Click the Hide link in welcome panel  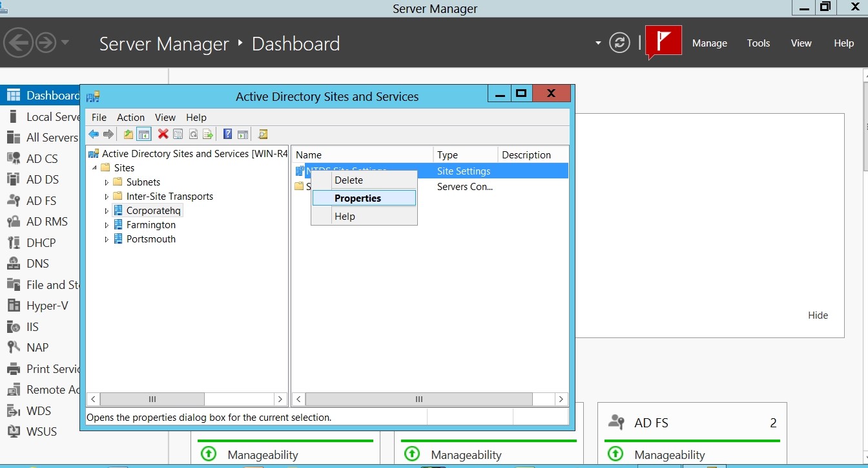[x=818, y=315]
